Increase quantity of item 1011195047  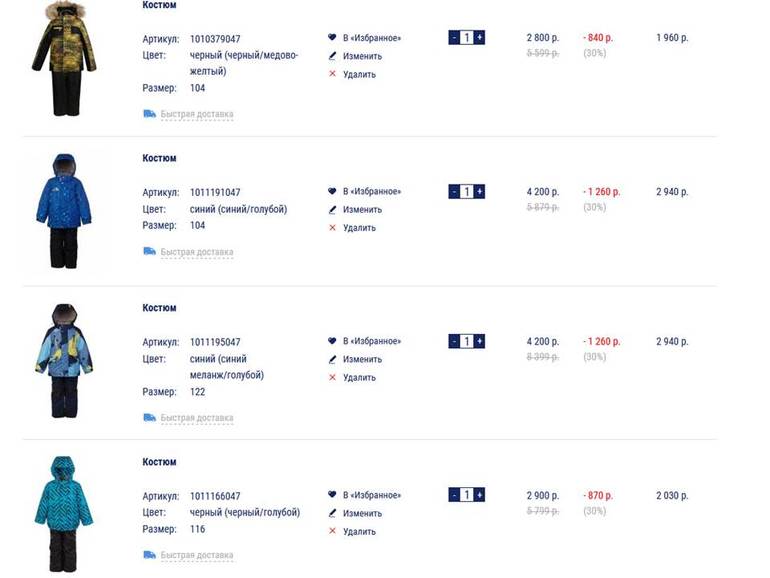pyautogui.click(x=480, y=341)
